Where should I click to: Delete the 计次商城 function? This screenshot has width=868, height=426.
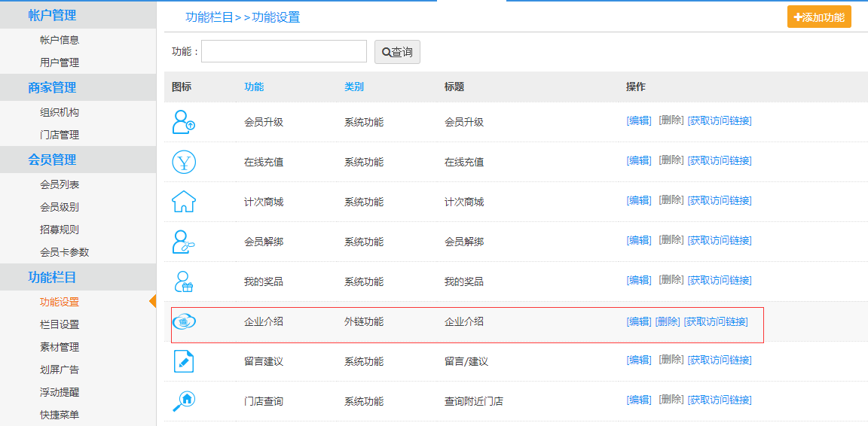click(671, 200)
